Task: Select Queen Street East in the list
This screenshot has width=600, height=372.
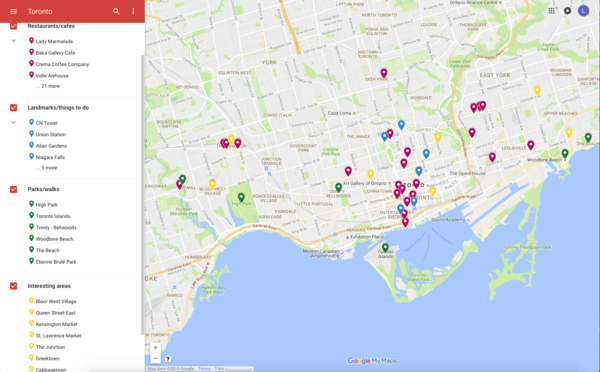Action: point(55,313)
